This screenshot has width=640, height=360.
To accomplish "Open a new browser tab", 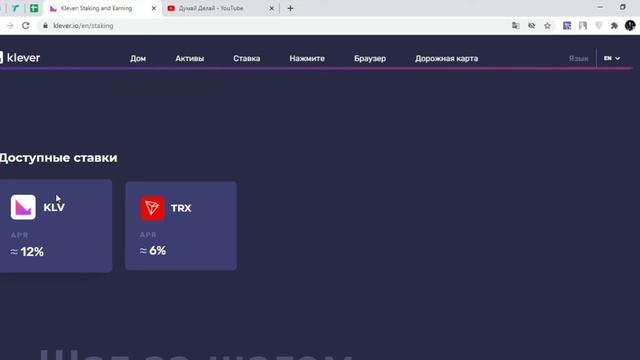I will (290, 8).
